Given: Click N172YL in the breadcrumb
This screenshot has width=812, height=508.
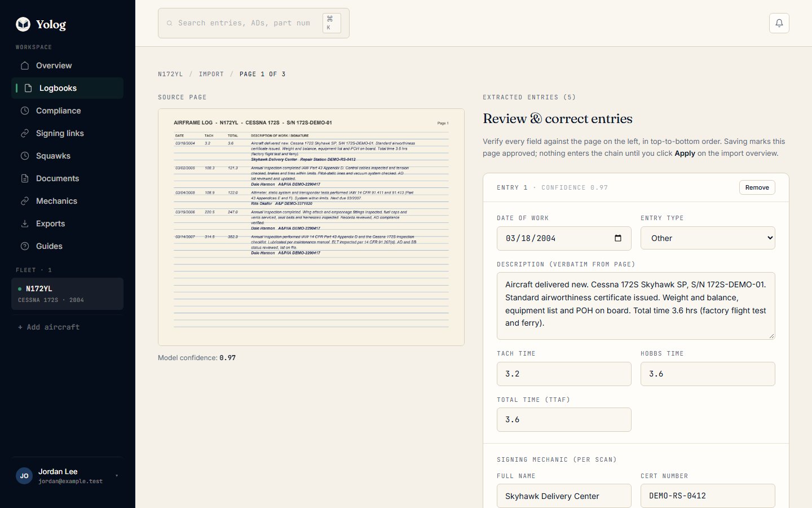Looking at the screenshot, I should (x=170, y=74).
